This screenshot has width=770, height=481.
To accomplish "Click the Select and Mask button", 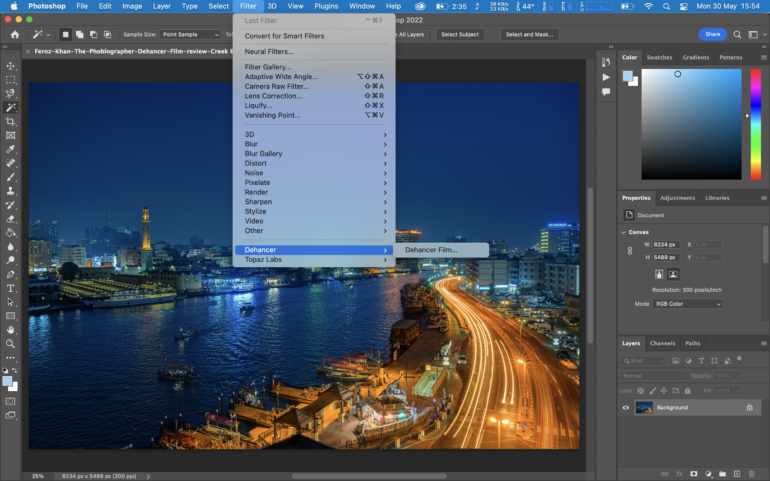I will [529, 34].
